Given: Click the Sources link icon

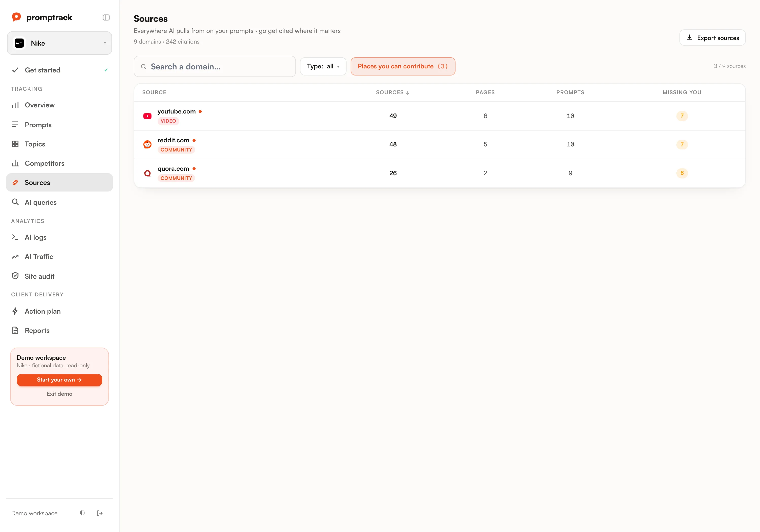Looking at the screenshot, I should (x=15, y=182).
